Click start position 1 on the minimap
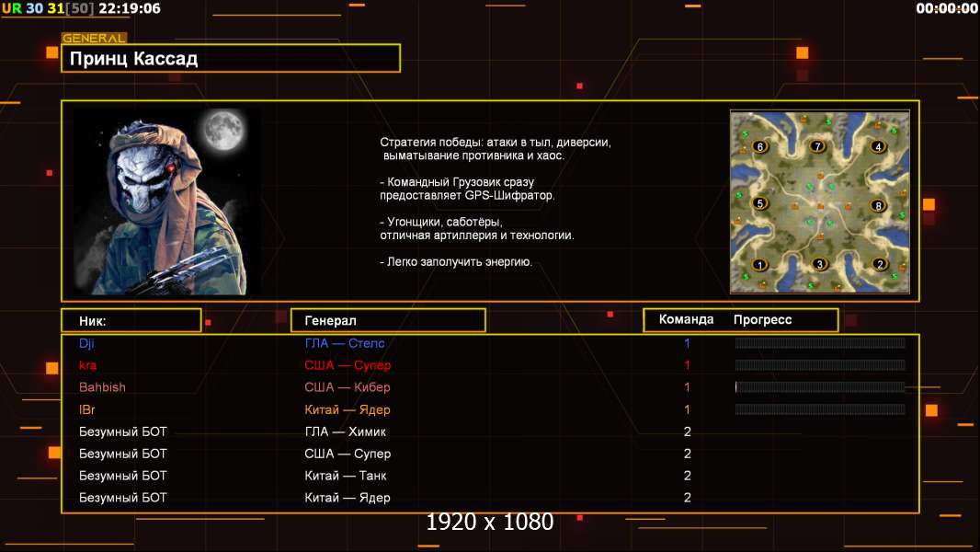This screenshot has height=552, width=980. tap(759, 264)
